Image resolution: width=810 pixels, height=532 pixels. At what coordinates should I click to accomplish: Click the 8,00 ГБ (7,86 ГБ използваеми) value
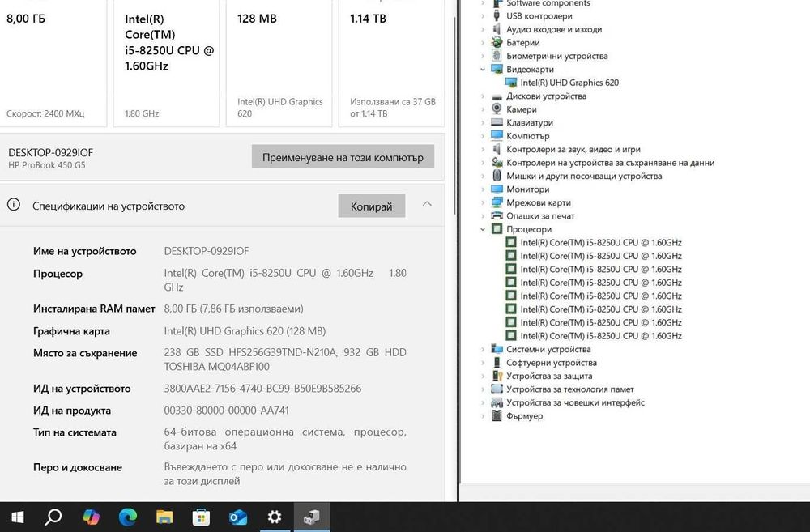pyautogui.click(x=233, y=309)
